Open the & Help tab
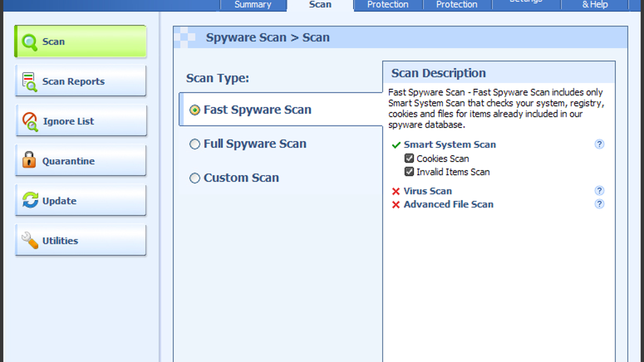This screenshot has width=644, height=362. click(x=595, y=5)
